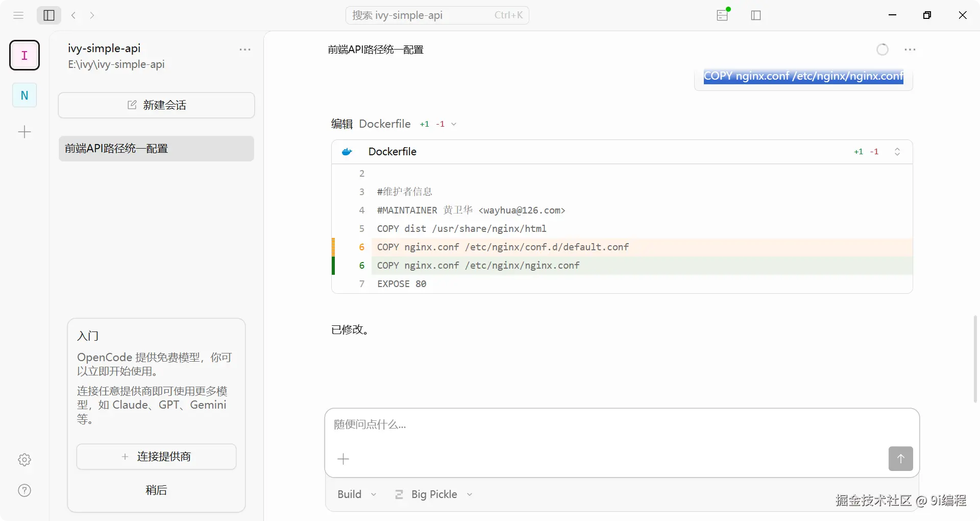Viewport: 980px width, 521px height.
Task: Click the highlighted COPY nginx.conf message
Action: point(803,76)
